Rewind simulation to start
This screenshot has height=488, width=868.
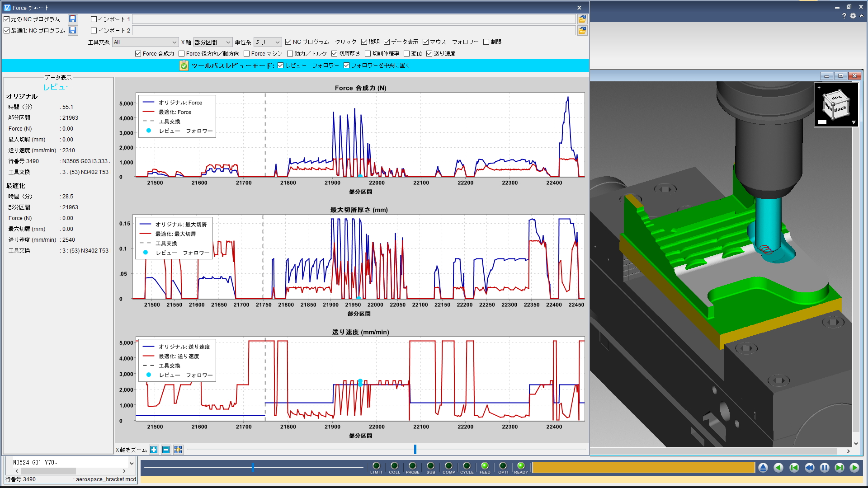[x=794, y=468]
